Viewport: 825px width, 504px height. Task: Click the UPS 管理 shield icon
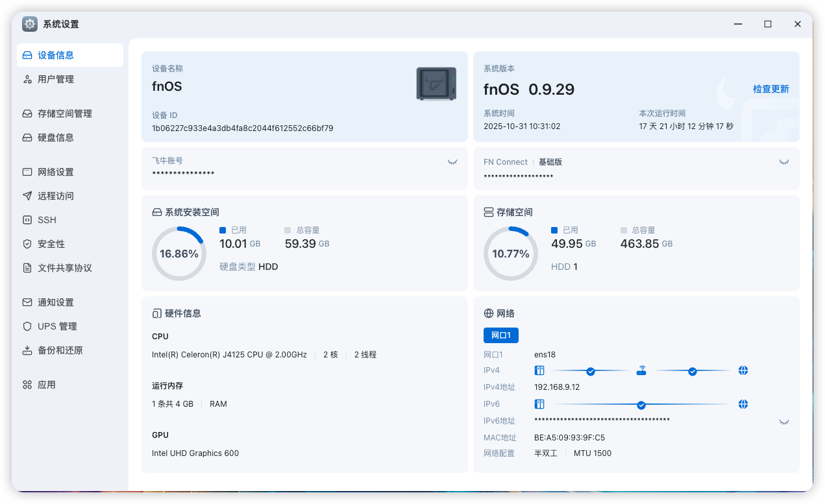[x=27, y=326]
